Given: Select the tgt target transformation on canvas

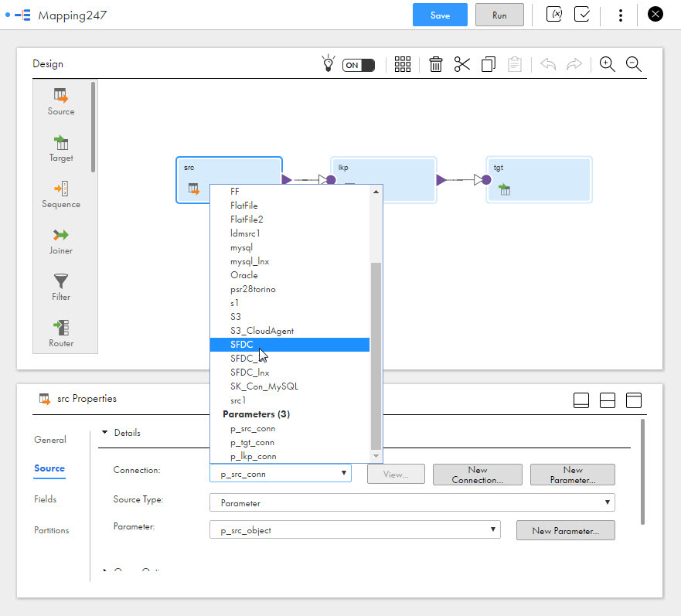Looking at the screenshot, I should click(539, 180).
